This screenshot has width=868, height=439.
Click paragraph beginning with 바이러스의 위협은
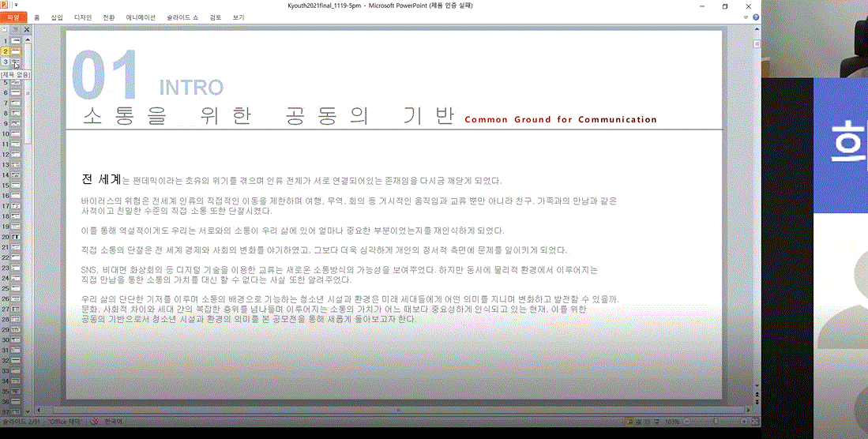tap(349, 205)
